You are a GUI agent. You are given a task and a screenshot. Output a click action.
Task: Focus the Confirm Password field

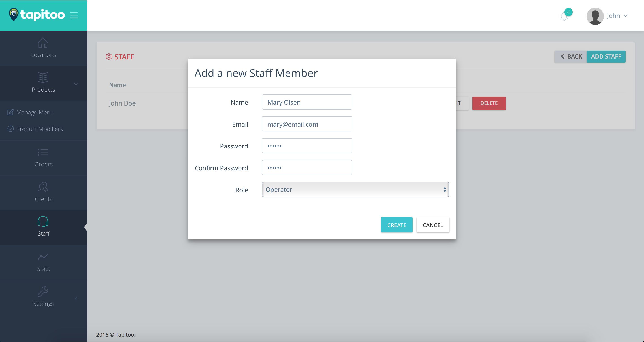(x=307, y=168)
